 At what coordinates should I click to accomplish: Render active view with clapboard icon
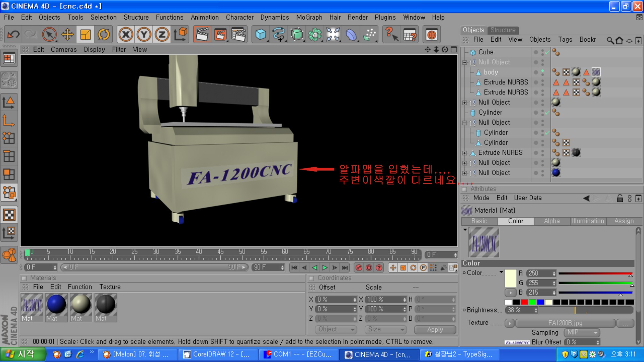point(202,35)
